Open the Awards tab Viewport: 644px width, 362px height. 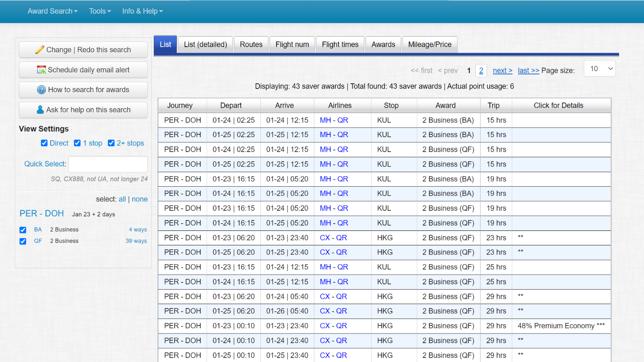(x=383, y=45)
